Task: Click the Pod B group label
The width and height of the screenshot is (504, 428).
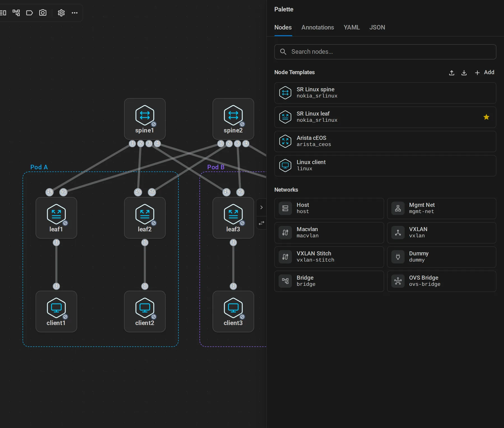Action: click(216, 167)
